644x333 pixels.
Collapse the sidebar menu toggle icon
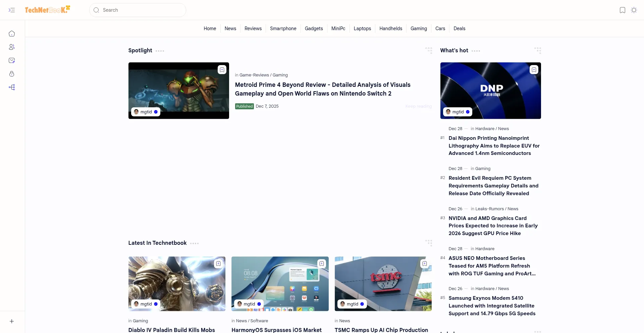(x=12, y=10)
